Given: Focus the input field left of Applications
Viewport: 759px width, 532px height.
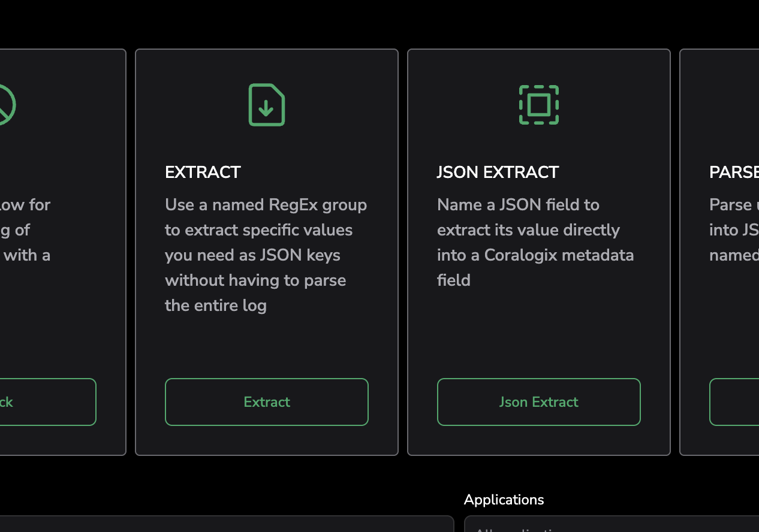Looking at the screenshot, I should pyautogui.click(x=227, y=524).
